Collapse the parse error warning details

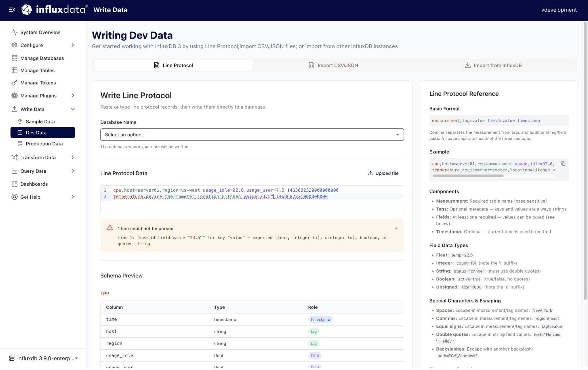pyautogui.click(x=396, y=228)
